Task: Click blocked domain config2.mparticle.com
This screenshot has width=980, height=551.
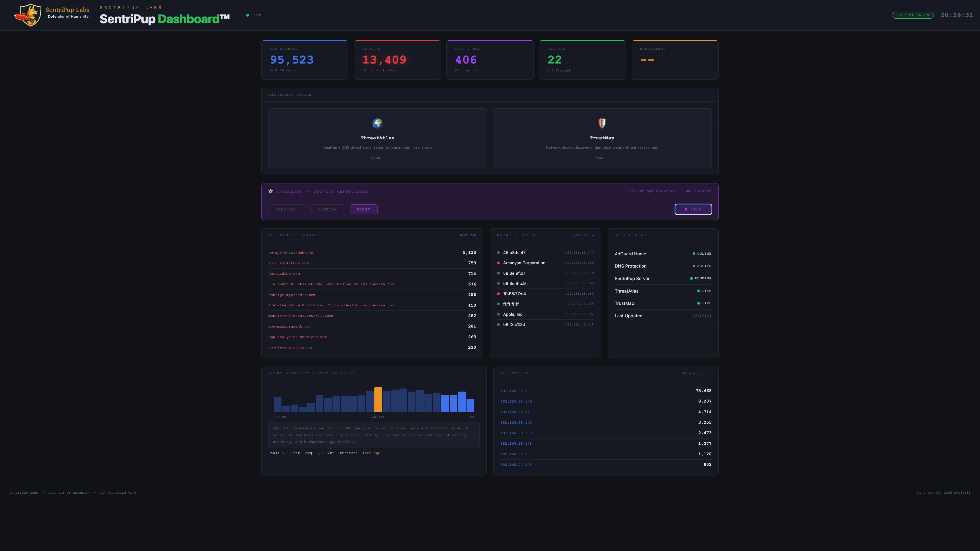Action: tap(292, 295)
